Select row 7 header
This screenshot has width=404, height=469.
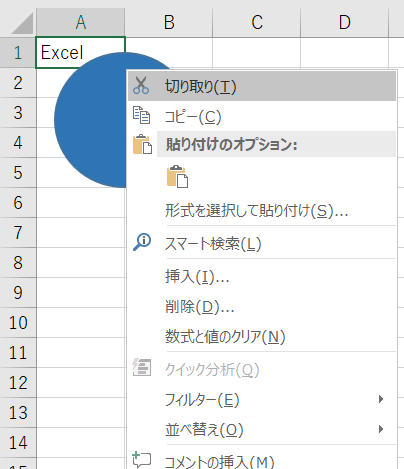18,232
